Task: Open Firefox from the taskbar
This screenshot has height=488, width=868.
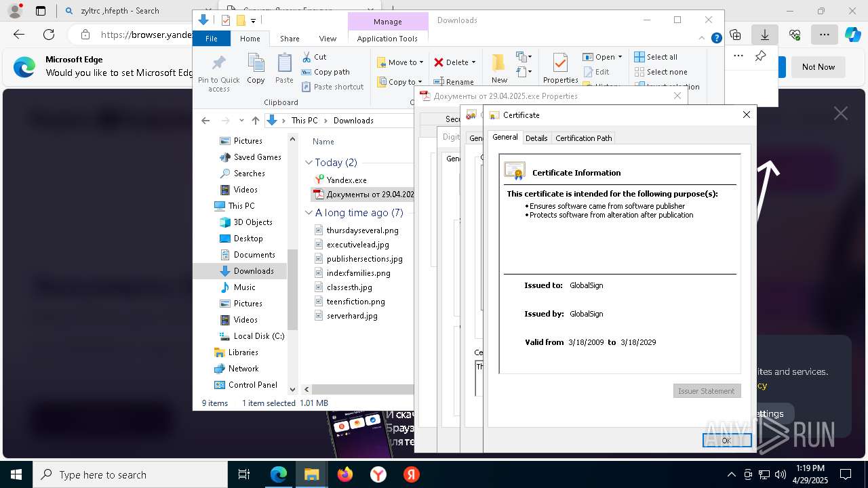Action: [345, 474]
